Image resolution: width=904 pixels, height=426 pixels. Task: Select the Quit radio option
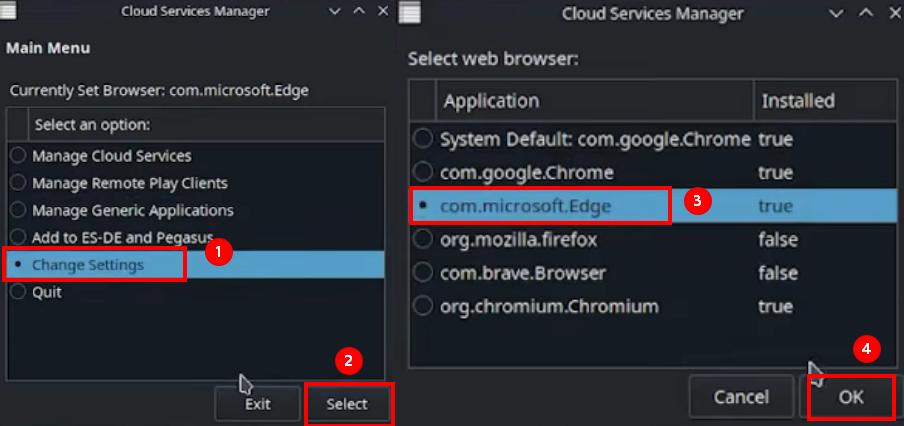point(18,292)
